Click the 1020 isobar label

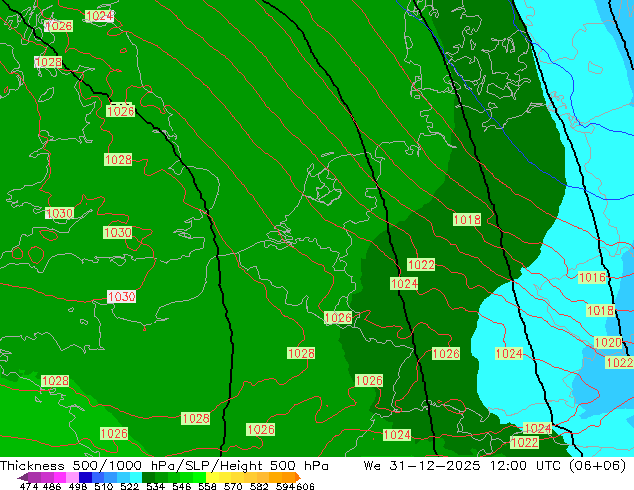click(608, 342)
